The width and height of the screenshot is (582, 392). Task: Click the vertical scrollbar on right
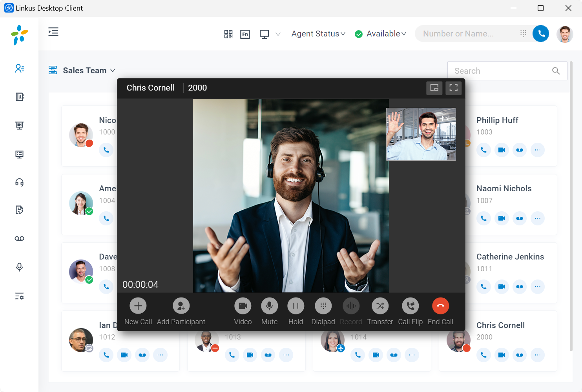tap(571, 206)
